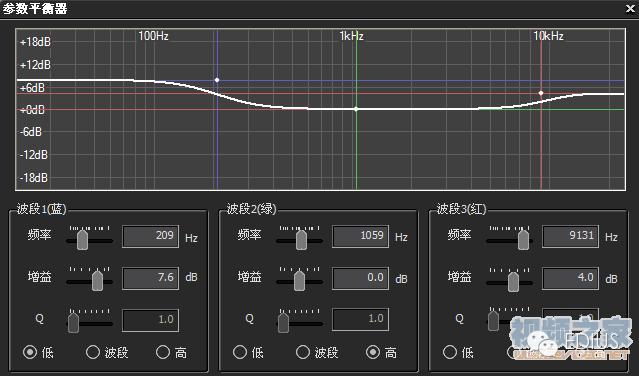This screenshot has height=376, width=639.
Task: Click the 10kHz label on the graph
Action: [549, 36]
